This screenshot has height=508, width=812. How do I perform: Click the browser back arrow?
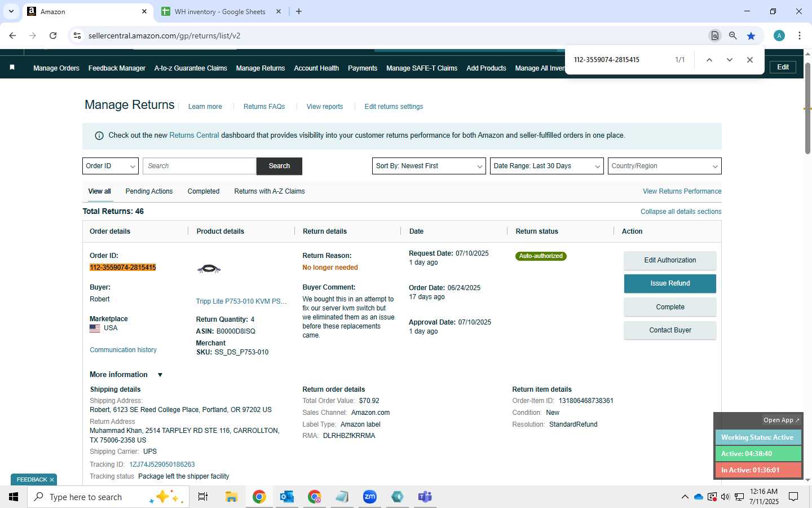click(x=12, y=36)
